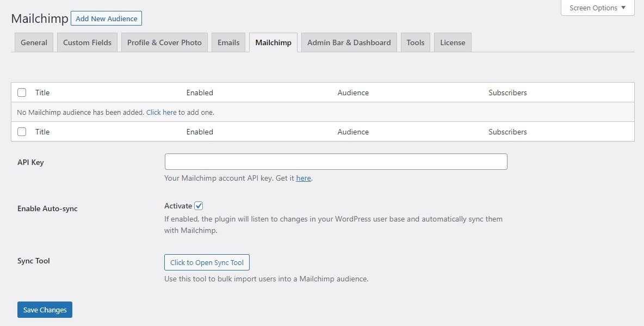
Task: Click the 'Enable Auto-sync' setting label
Action: (x=47, y=208)
